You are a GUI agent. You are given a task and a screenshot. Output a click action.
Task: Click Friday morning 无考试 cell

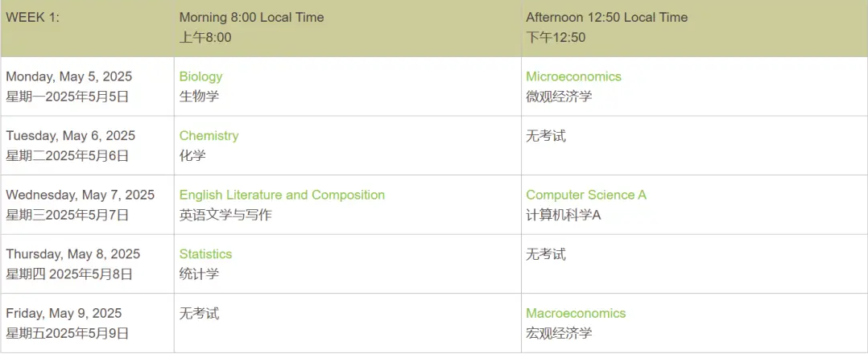pos(348,323)
